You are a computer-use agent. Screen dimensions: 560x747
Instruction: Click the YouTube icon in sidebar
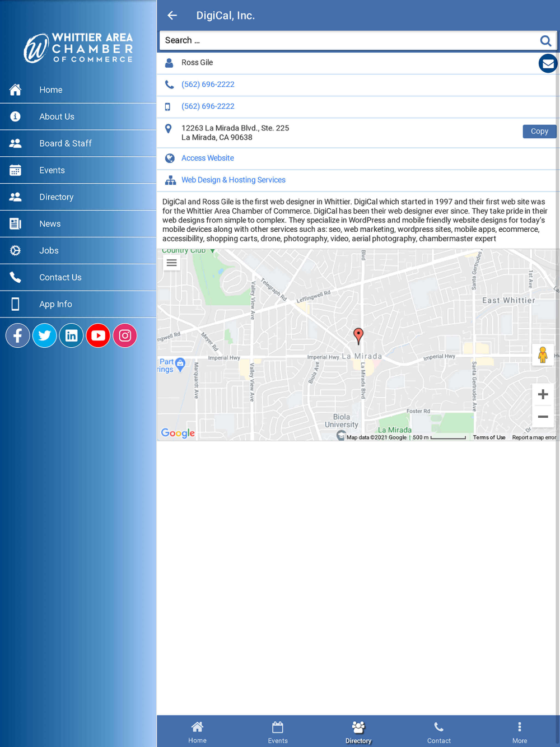pos(98,335)
